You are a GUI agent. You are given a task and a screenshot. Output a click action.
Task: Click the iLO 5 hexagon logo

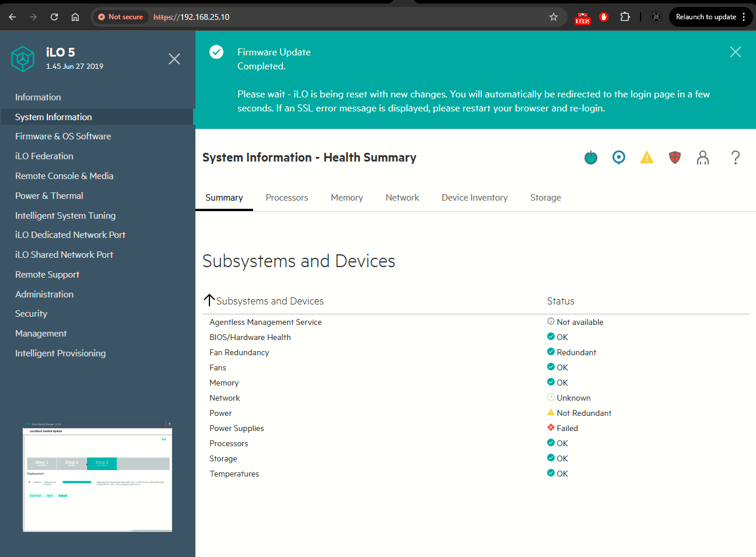23,59
